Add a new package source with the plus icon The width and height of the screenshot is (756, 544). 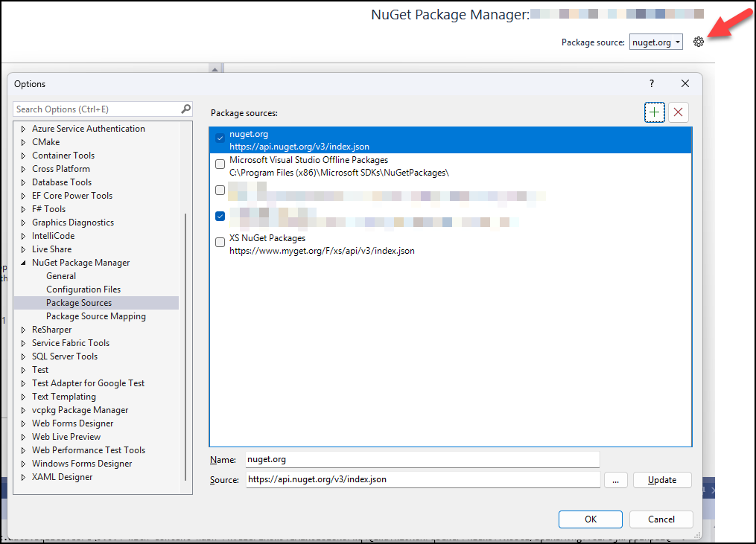[654, 112]
